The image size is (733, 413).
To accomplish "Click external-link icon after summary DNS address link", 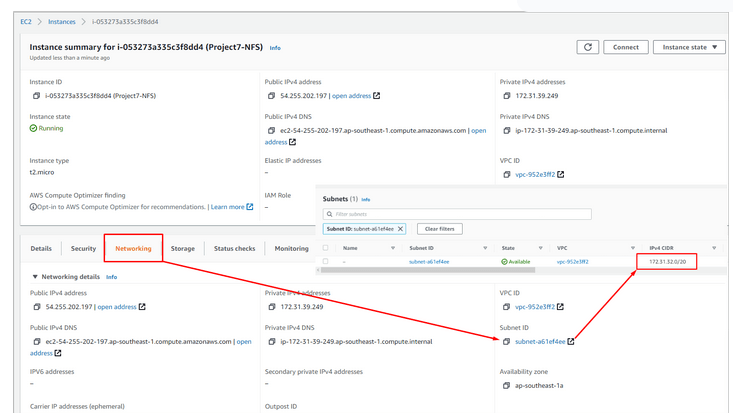I will [293, 142].
